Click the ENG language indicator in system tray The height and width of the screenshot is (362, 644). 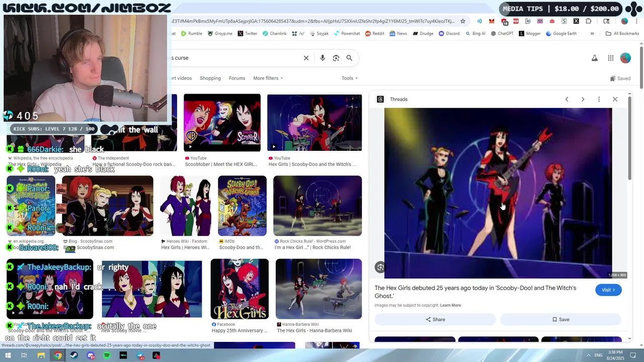point(599,355)
